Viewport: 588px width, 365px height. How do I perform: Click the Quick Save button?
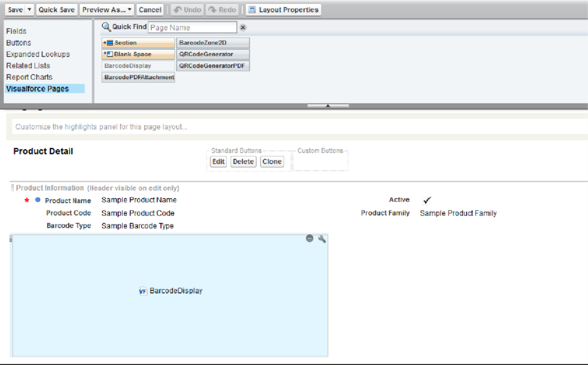[56, 9]
